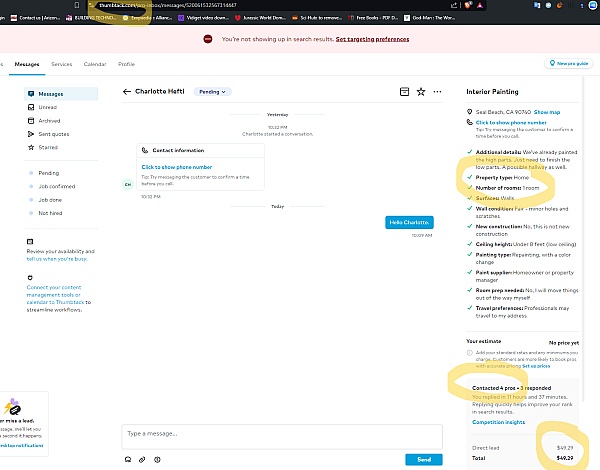The image size is (600, 470).
Task: Click the Sent quotes folder
Action: click(54, 134)
